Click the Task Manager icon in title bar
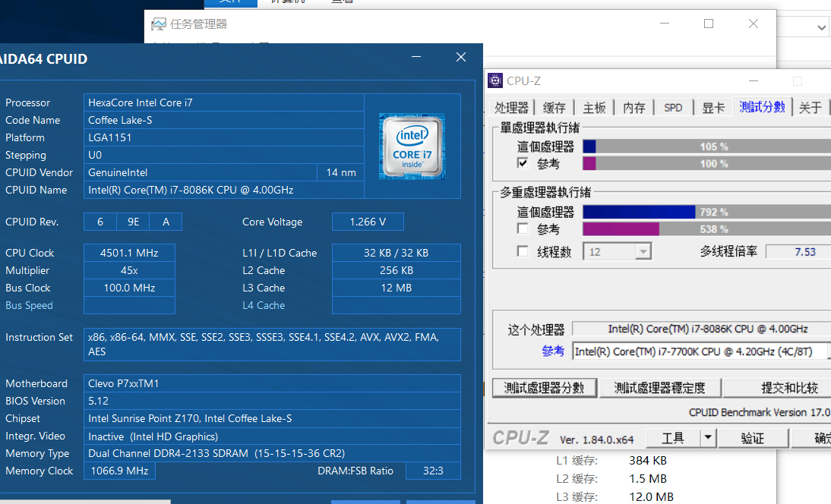The height and width of the screenshot is (504, 831). click(x=159, y=24)
